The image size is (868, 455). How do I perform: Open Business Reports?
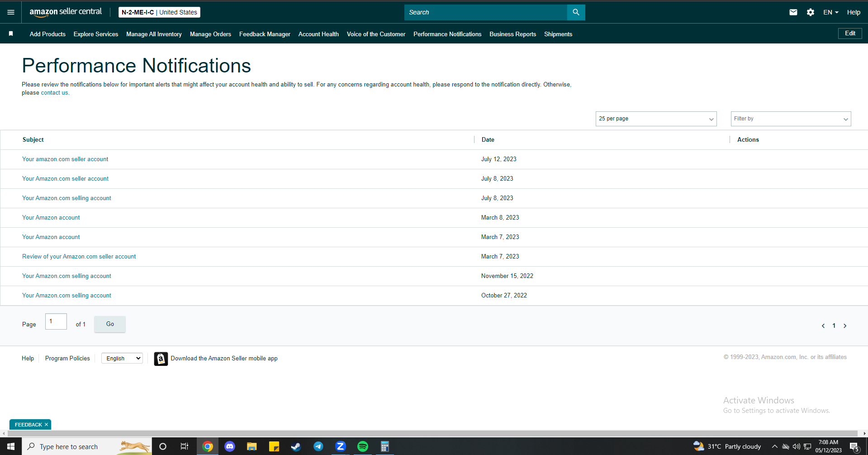512,34
